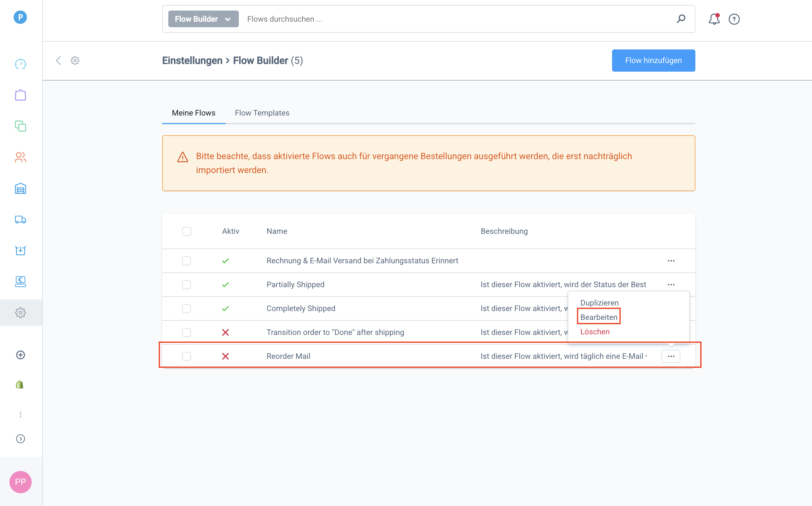Image resolution: width=812 pixels, height=506 pixels.
Task: Open the Shopify icon in sidebar
Action: 20,385
